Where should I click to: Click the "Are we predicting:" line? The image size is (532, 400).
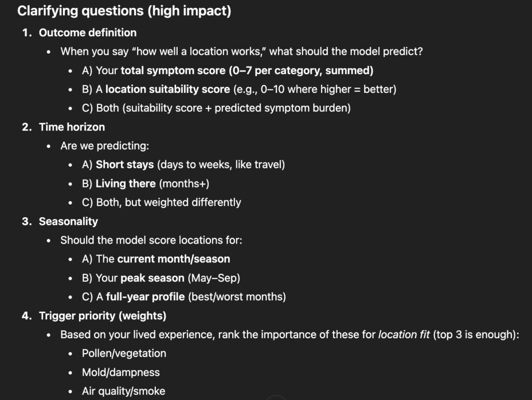click(104, 146)
